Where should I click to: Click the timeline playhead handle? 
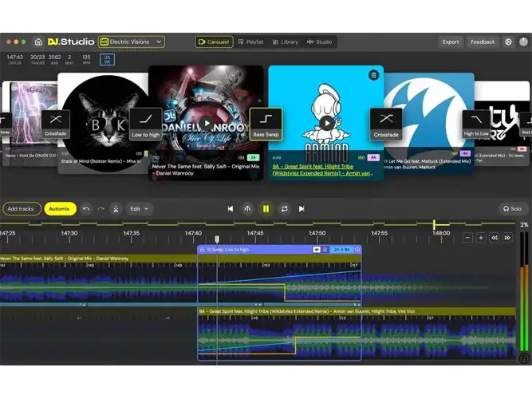coord(217,239)
